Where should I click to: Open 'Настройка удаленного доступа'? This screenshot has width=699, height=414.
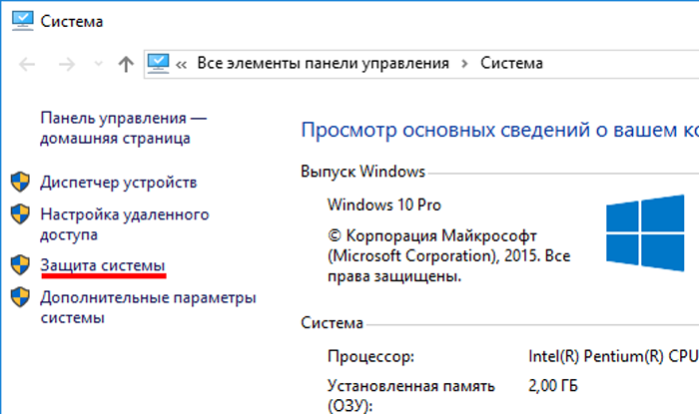pos(125,224)
